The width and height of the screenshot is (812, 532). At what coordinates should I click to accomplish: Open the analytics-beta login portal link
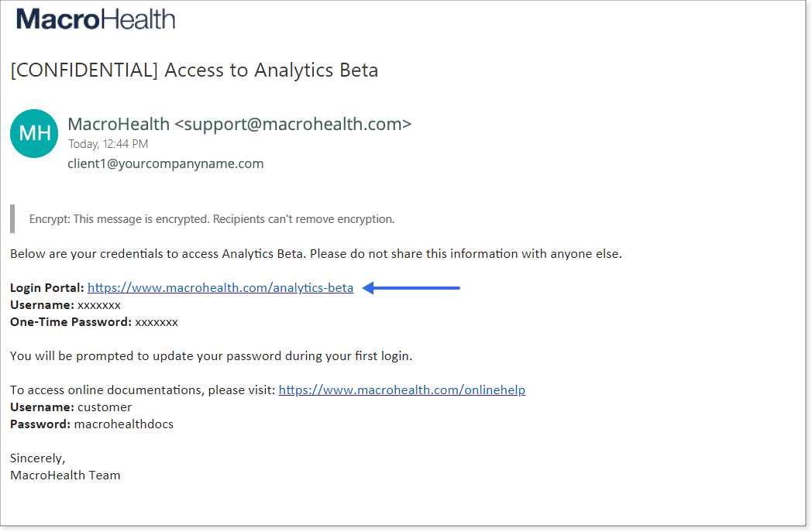(x=220, y=288)
